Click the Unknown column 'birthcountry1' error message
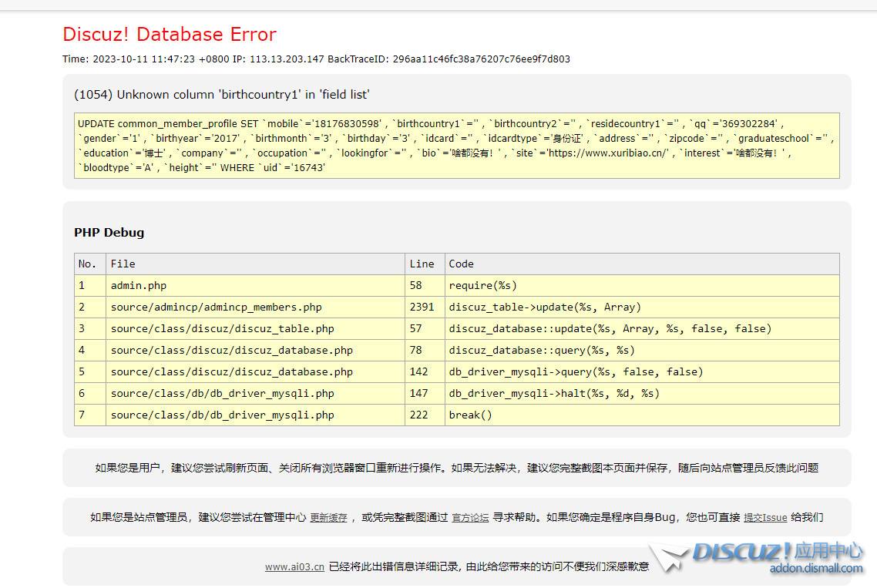 (222, 95)
